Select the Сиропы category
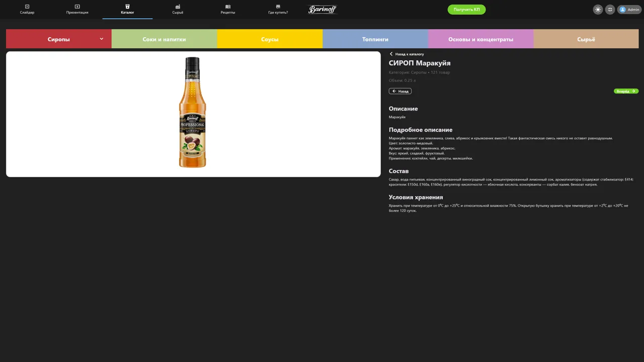 59,39
